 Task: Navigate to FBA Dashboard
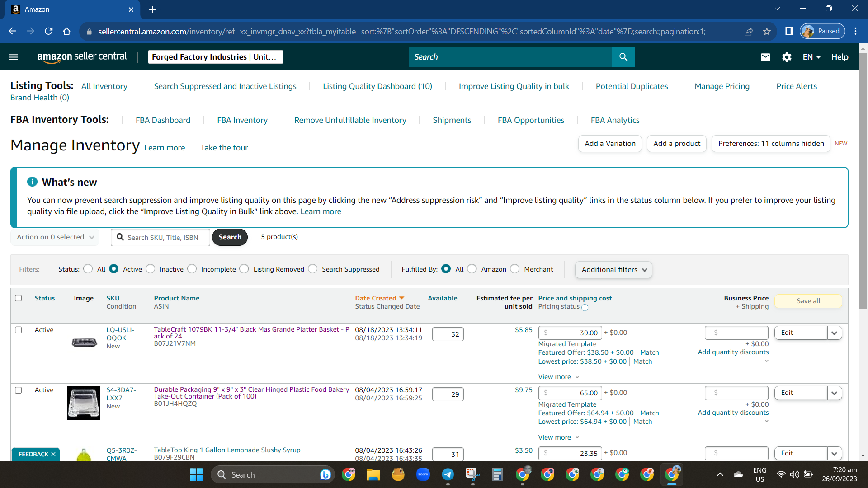(163, 120)
